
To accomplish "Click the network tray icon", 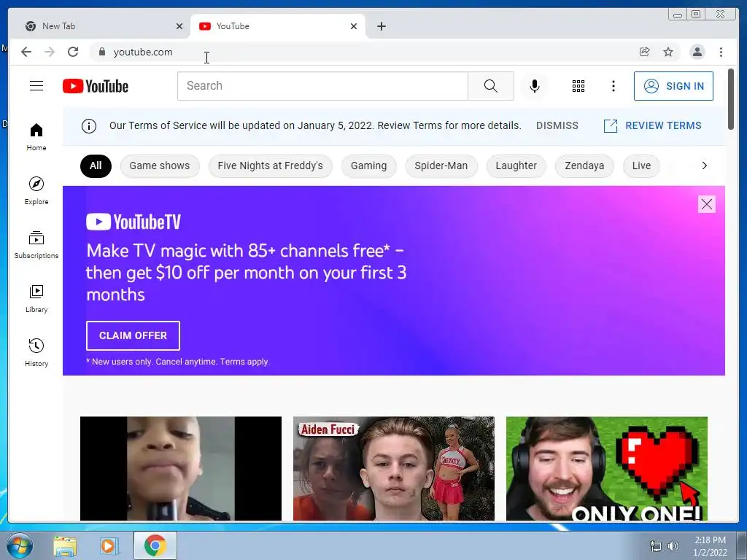I will click(656, 546).
